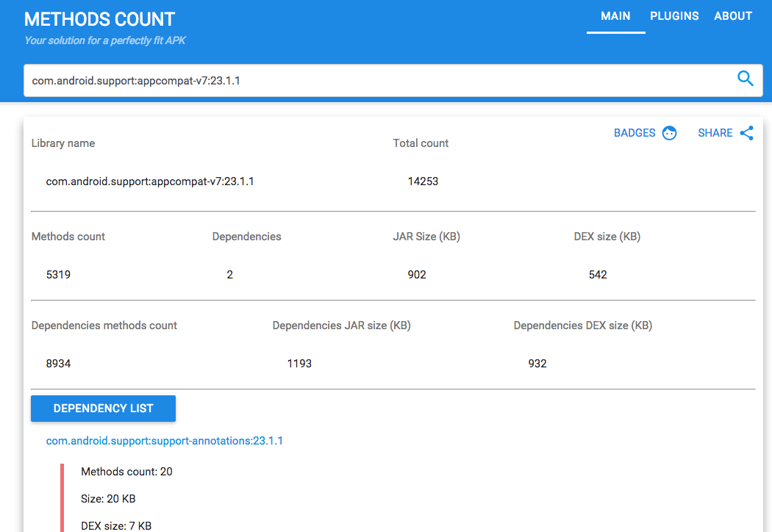772x532 pixels.
Task: Switch to the MAIN tab
Action: tap(615, 16)
